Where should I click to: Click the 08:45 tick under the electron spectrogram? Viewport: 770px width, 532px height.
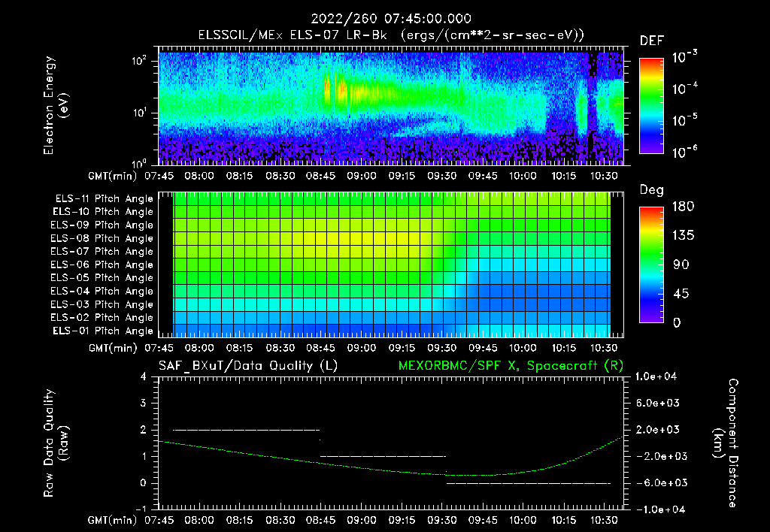pyautogui.click(x=320, y=176)
